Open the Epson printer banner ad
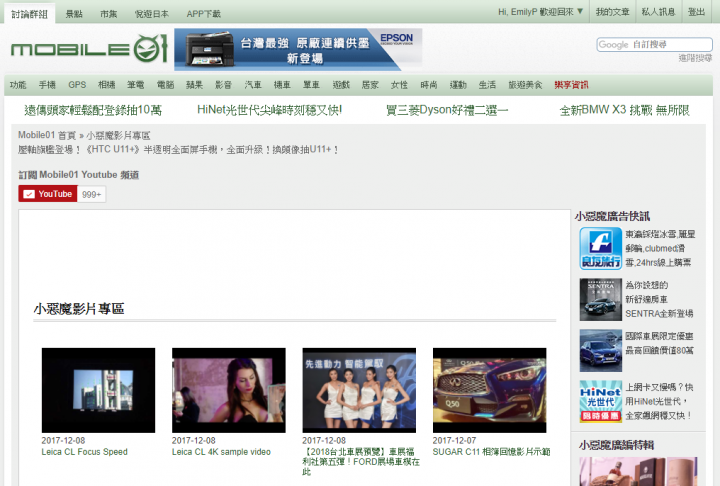Image resolution: width=720 pixels, height=486 pixels. click(298, 49)
